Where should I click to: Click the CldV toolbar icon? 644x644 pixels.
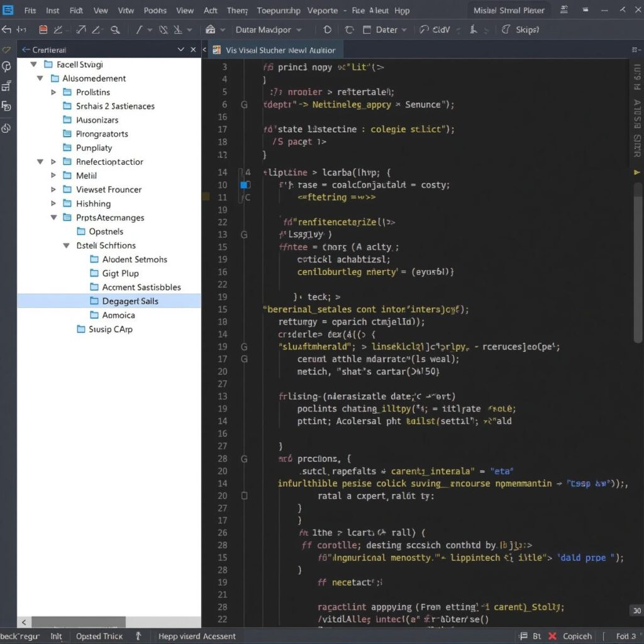click(424, 30)
